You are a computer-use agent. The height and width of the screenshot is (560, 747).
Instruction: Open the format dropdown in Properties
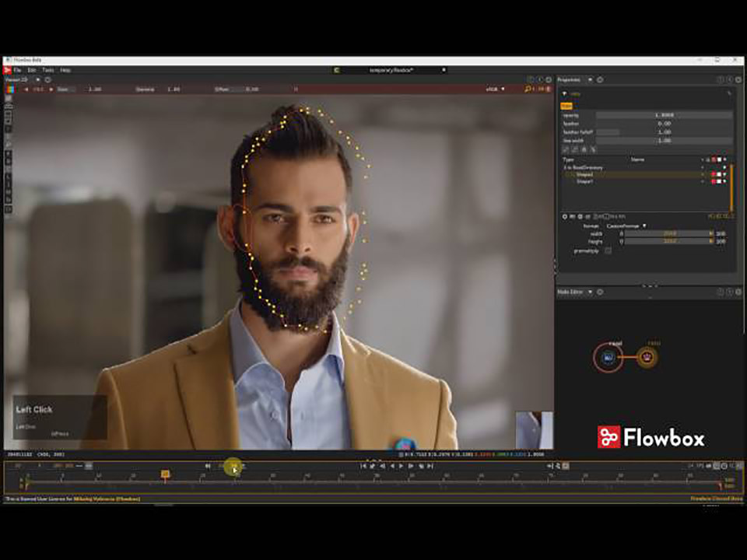click(626, 226)
